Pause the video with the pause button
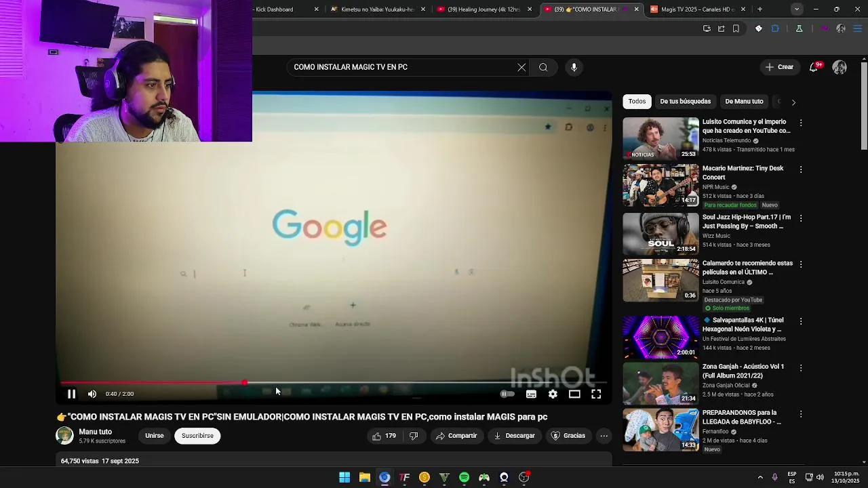868x488 pixels. click(71, 394)
